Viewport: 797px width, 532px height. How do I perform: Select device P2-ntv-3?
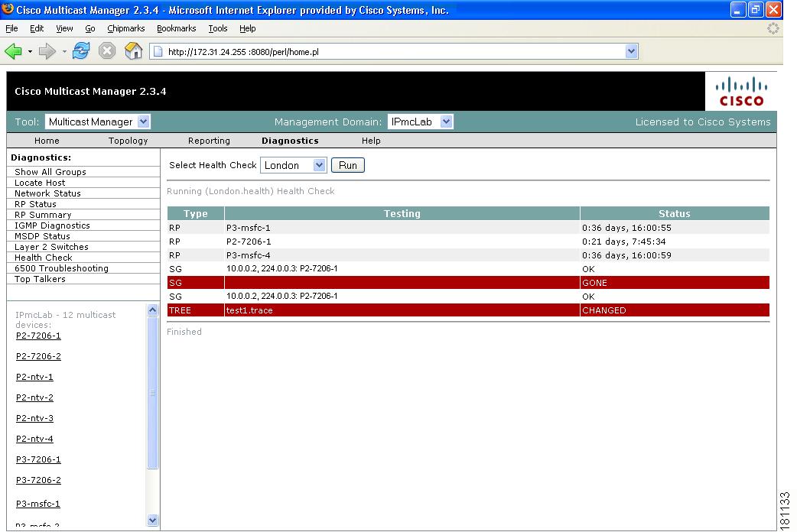(34, 418)
